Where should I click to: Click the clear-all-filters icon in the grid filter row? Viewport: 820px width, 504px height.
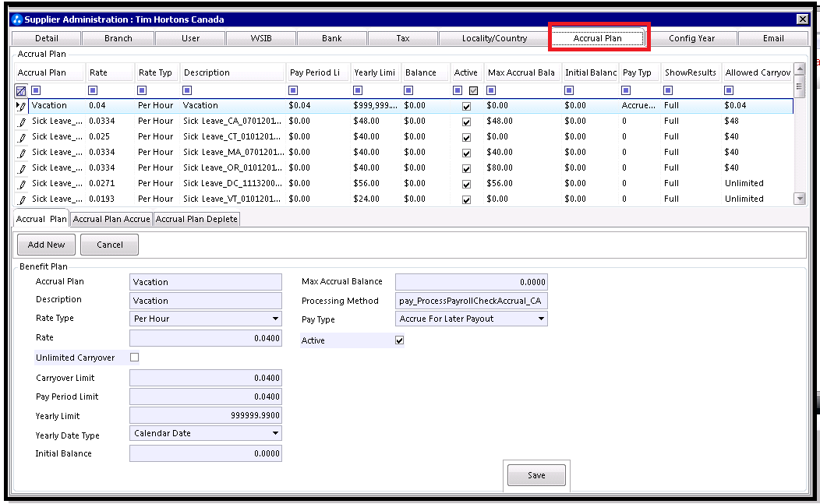[x=21, y=91]
